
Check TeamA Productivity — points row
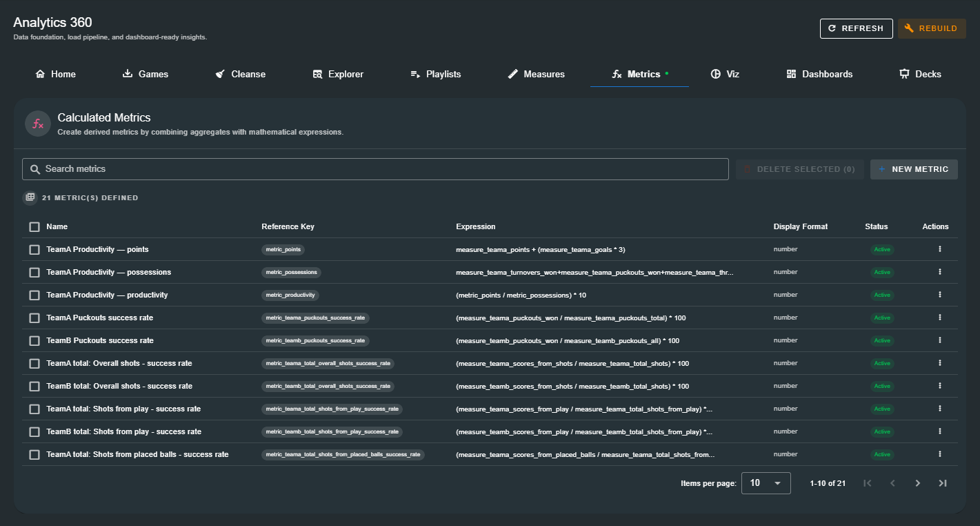[x=34, y=249]
